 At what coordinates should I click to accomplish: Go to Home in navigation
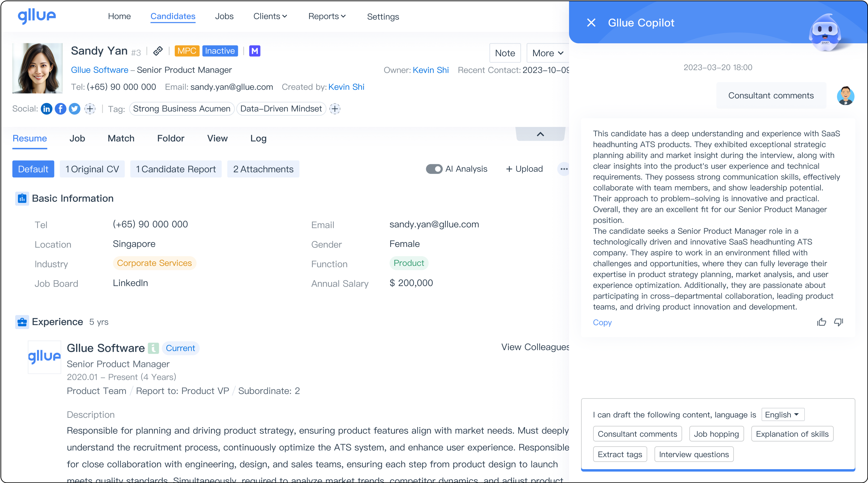(x=119, y=16)
